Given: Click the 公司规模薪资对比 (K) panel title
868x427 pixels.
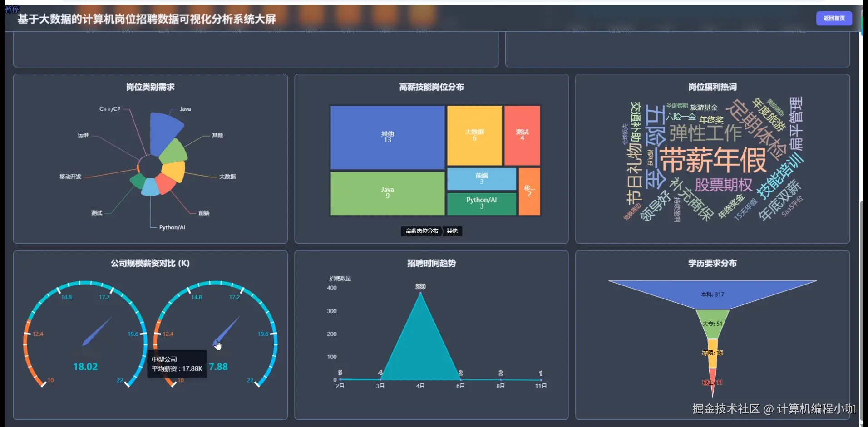Looking at the screenshot, I should tap(150, 264).
